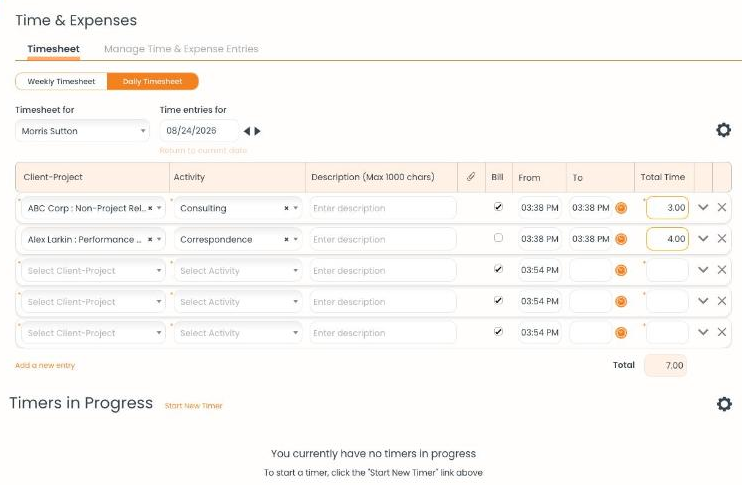Expand details chevron on third row
742x485 pixels.
703,270
